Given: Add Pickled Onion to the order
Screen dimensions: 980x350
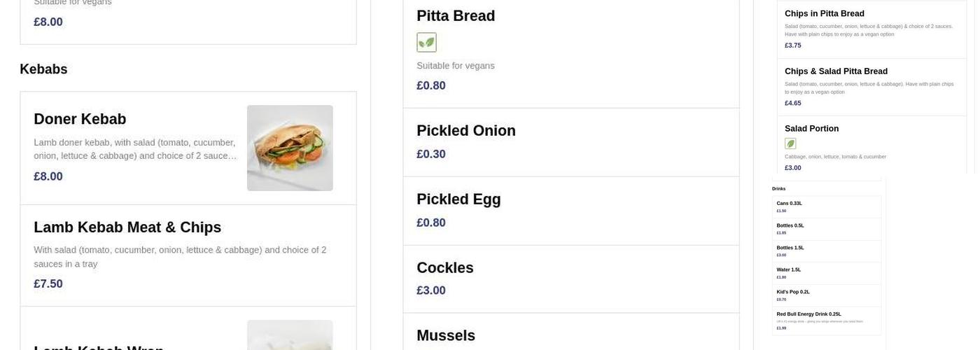Looking at the screenshot, I should 466,131.
